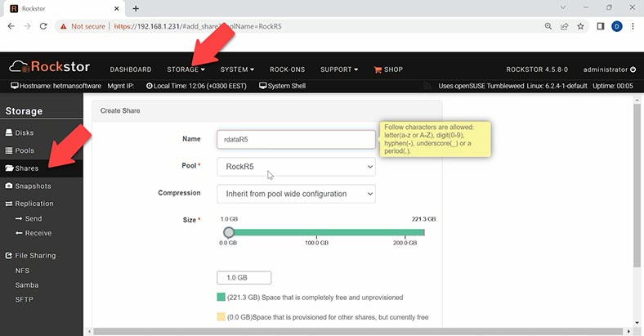Open SFTP file sharing page
Image resolution: width=644 pixels, height=336 pixels.
click(24, 299)
